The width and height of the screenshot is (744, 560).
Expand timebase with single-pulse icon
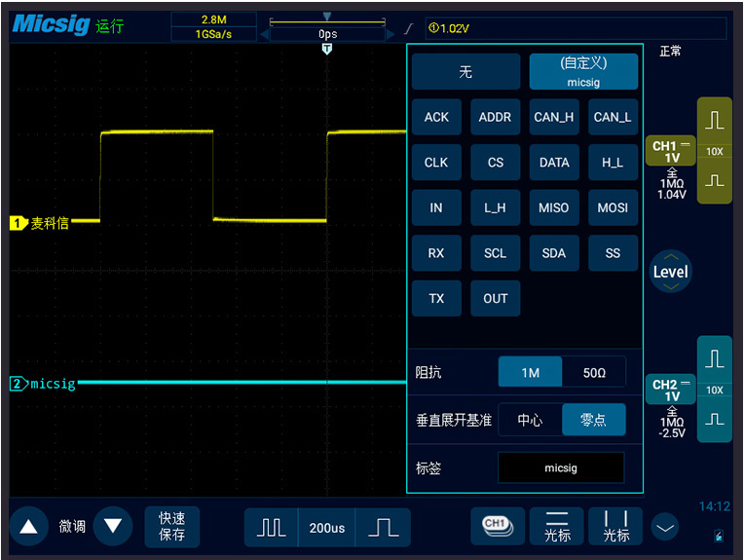tap(384, 528)
